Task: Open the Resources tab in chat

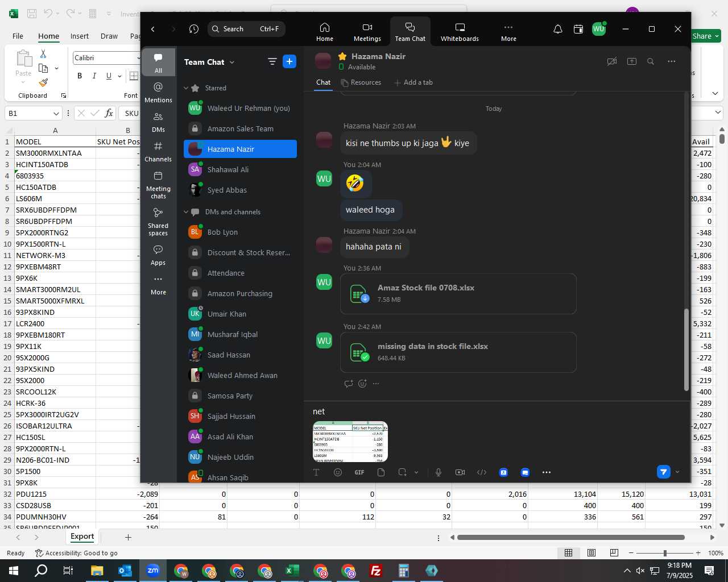Action: pos(361,82)
